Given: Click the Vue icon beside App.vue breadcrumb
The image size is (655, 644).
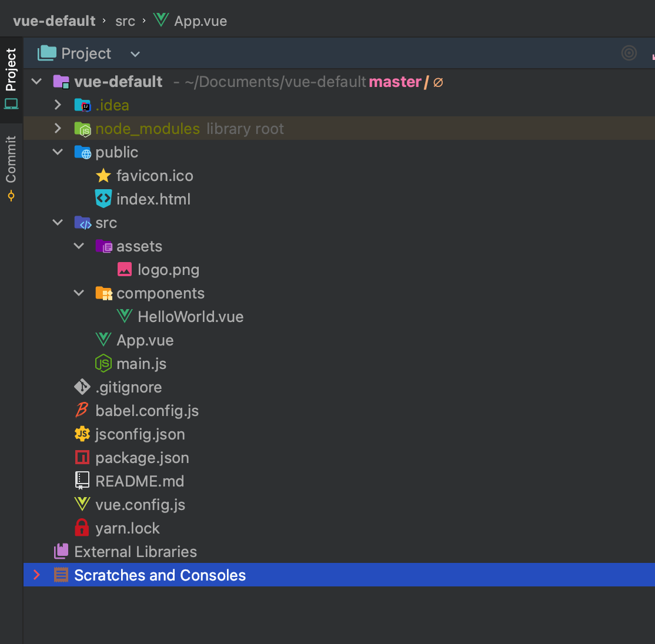Looking at the screenshot, I should pyautogui.click(x=161, y=20).
